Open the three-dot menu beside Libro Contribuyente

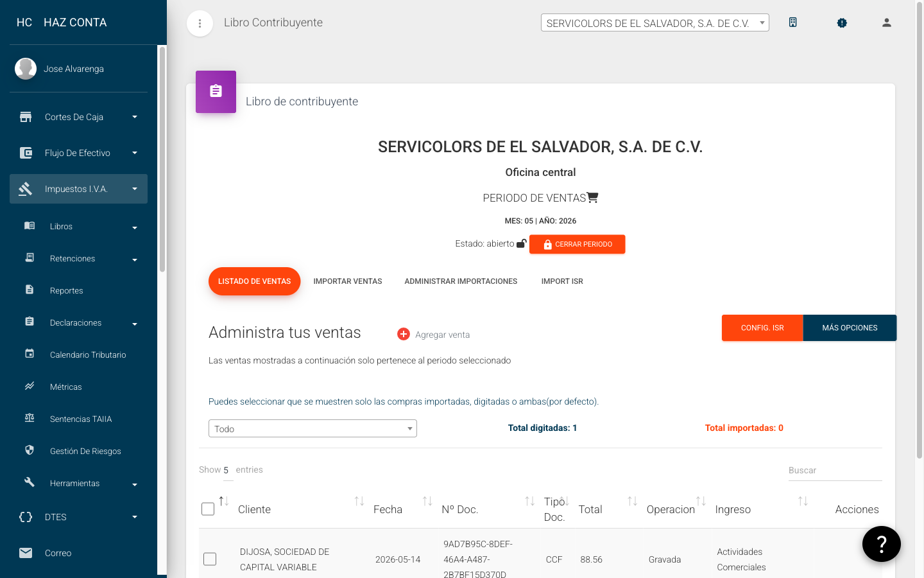[200, 24]
